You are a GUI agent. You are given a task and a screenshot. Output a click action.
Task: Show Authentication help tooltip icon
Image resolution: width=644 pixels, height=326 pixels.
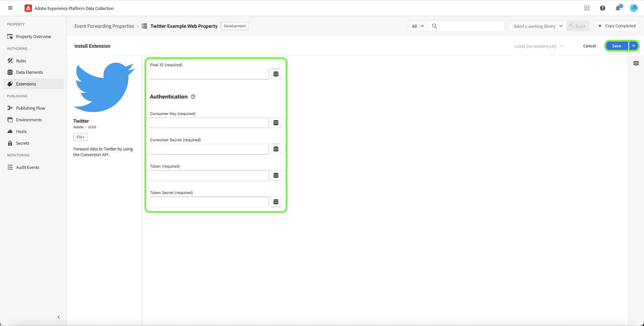pos(193,97)
